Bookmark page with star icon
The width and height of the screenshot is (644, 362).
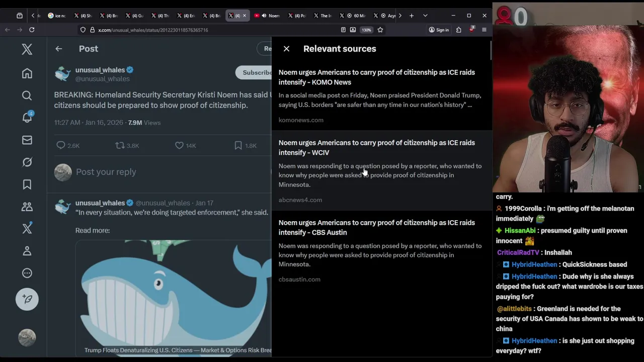pos(380,30)
